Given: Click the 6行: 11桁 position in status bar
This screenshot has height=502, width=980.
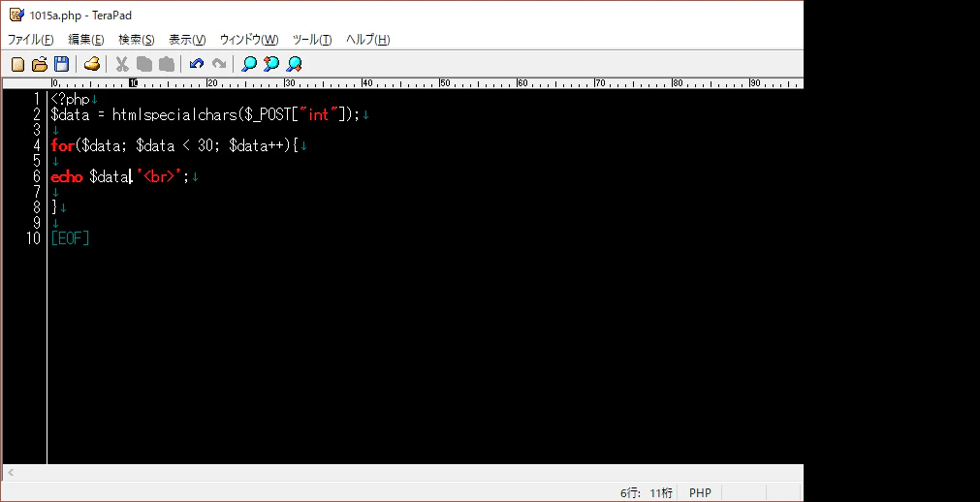Looking at the screenshot, I should pyautogui.click(x=647, y=493).
